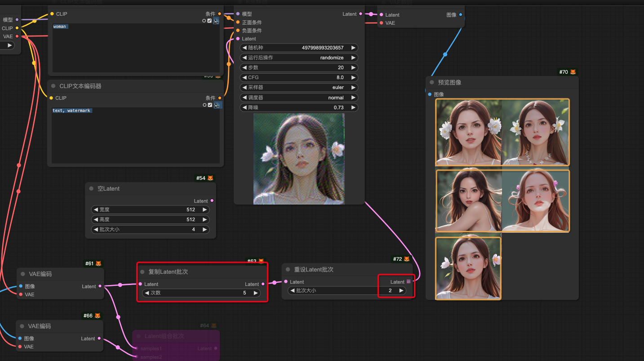
Task: Click the 空Latent node title
Action: pos(109,189)
